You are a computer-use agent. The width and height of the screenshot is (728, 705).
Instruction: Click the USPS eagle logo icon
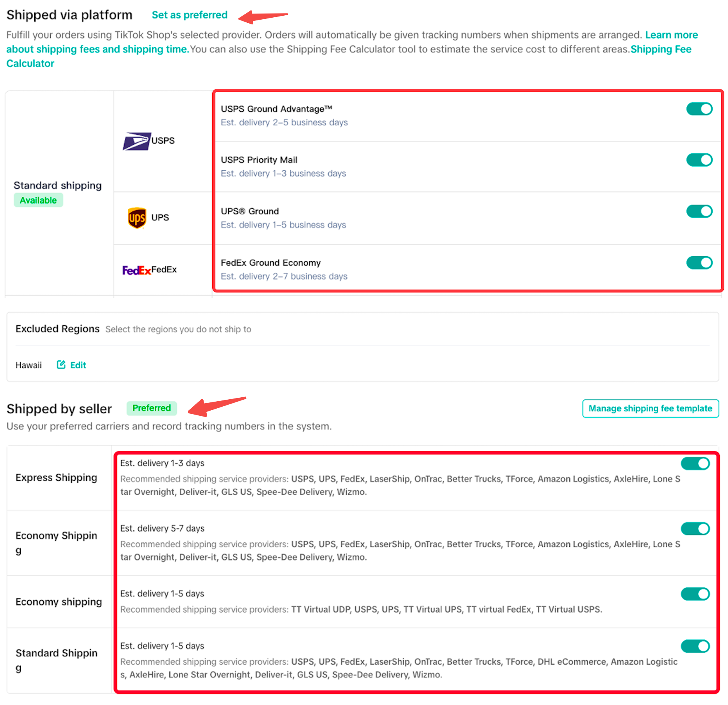coord(136,141)
